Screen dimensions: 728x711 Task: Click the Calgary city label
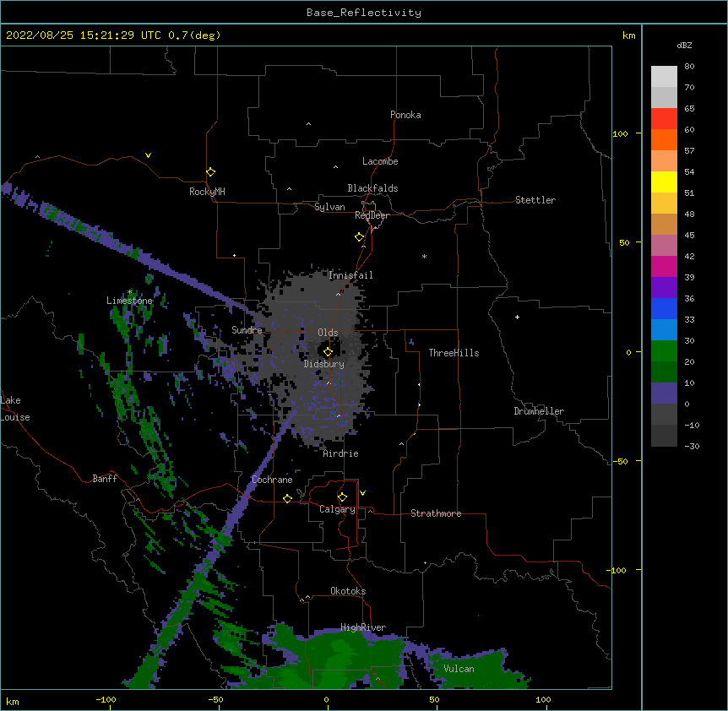coord(337,509)
